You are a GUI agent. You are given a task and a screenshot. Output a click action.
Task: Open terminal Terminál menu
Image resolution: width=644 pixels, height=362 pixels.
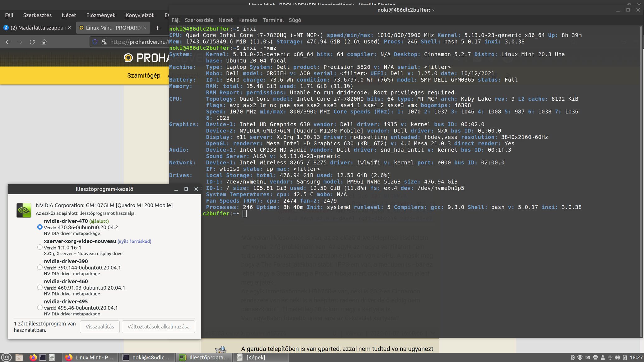[x=273, y=20]
